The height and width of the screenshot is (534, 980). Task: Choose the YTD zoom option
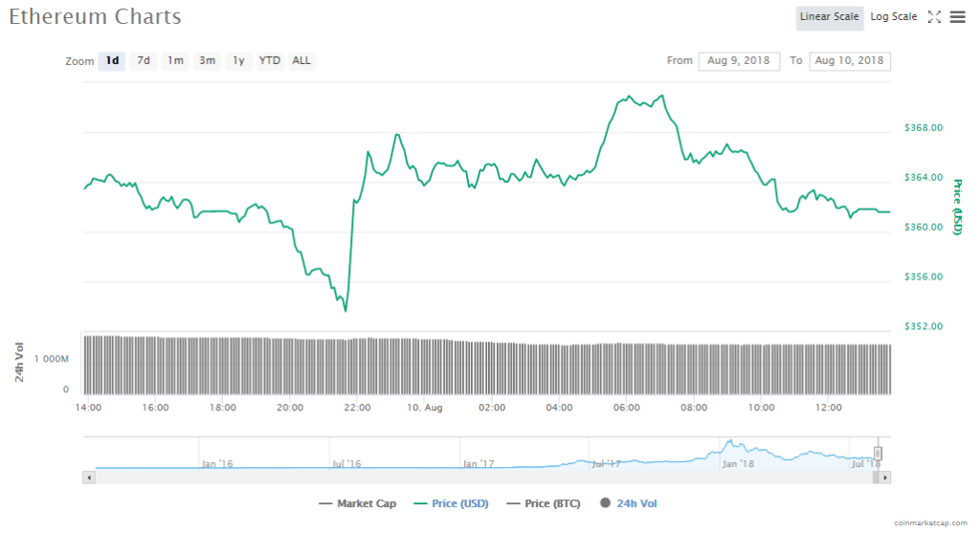[270, 61]
